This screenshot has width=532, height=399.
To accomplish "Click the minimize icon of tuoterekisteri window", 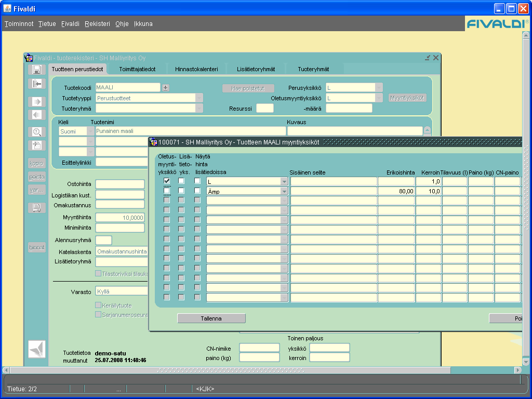I will click(428, 58).
